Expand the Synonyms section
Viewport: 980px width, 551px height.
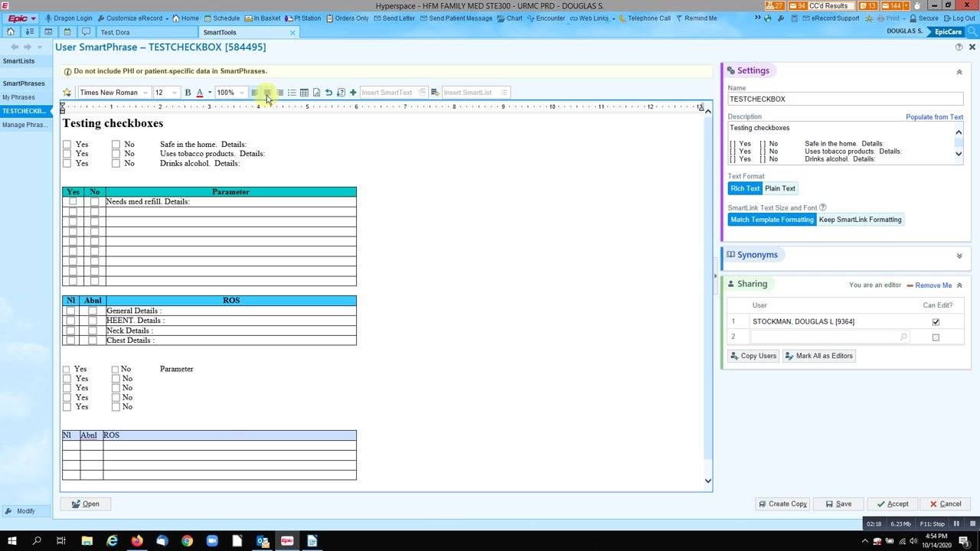coord(959,256)
